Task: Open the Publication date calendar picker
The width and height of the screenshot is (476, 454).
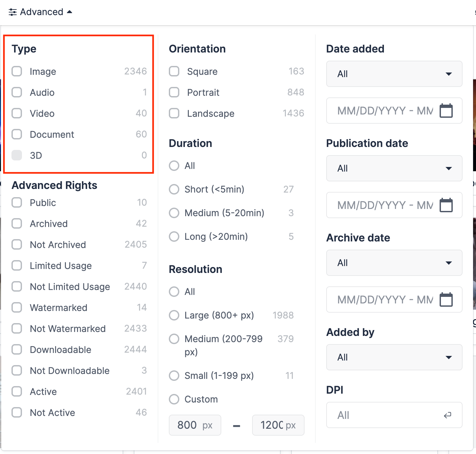Action: pyautogui.click(x=446, y=205)
